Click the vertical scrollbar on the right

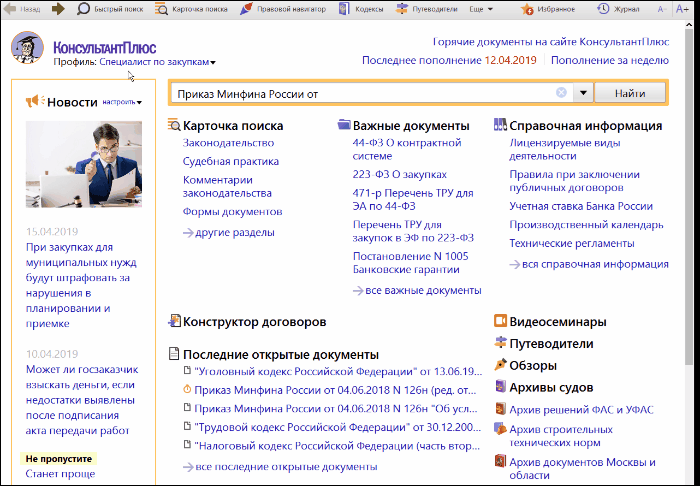click(689, 196)
